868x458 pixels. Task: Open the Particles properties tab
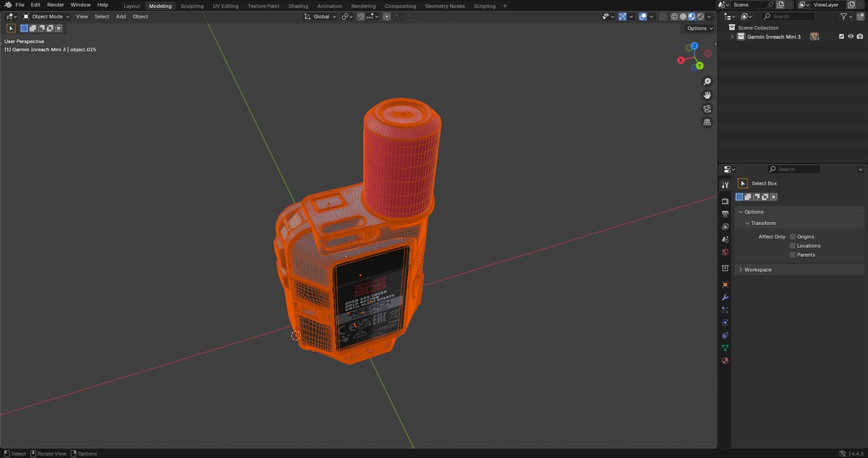(x=725, y=310)
